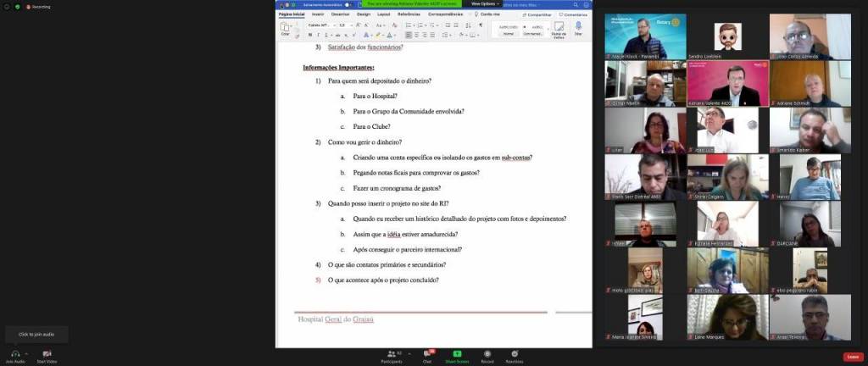Select Adriano Valente's video thumbnail

727,83
